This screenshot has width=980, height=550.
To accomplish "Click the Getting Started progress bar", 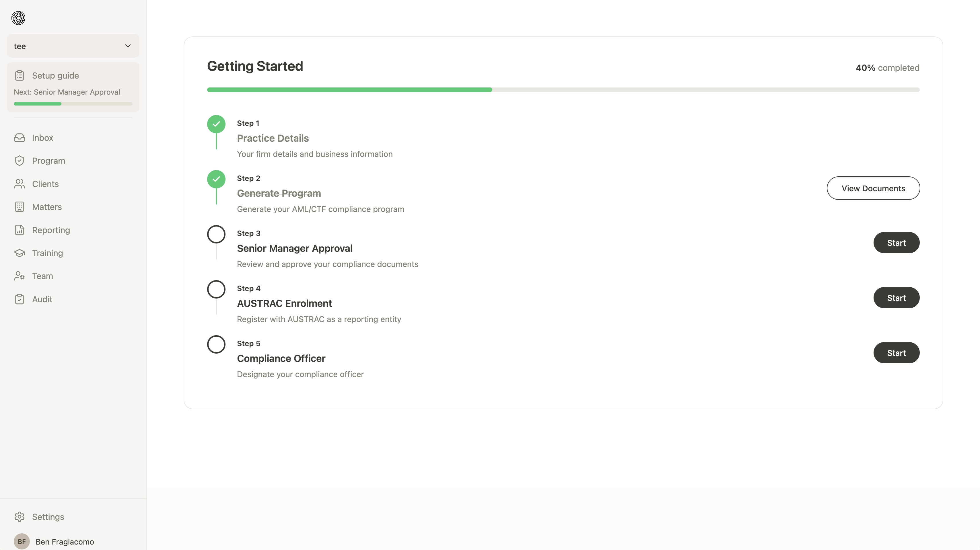I will coord(563,90).
